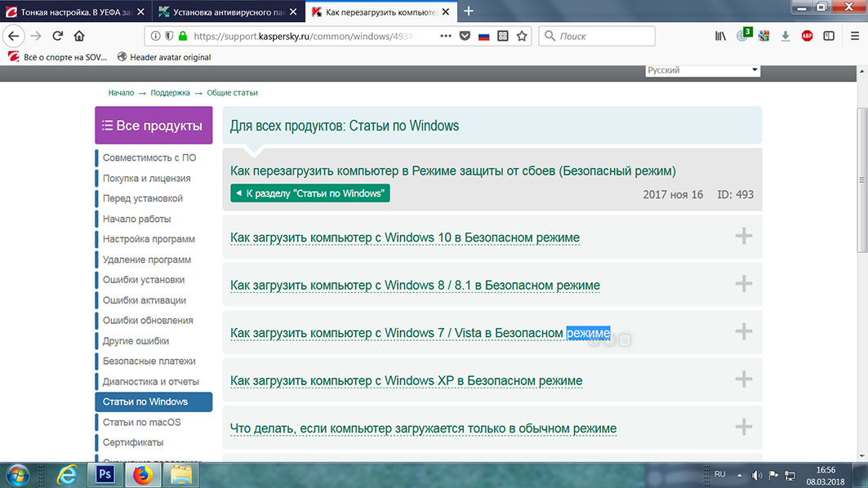Screen dimensions: 868x488
Task: Open 'Безопасные платежи' sidebar item
Action: tap(149, 361)
